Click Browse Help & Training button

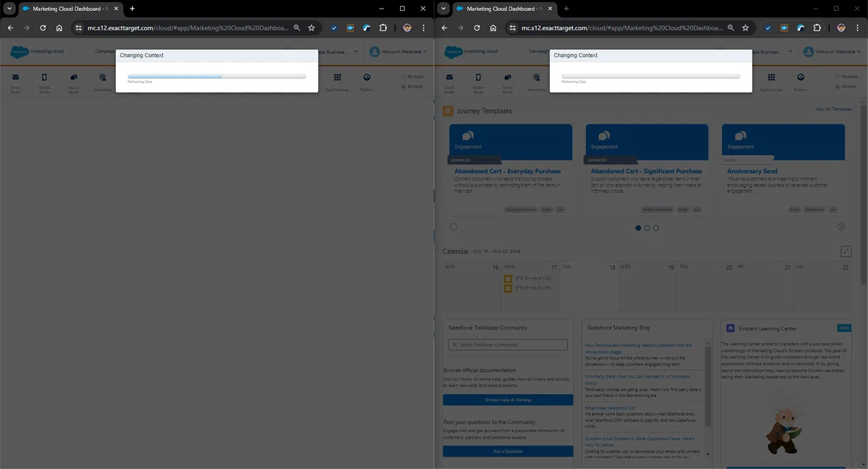[508, 400]
